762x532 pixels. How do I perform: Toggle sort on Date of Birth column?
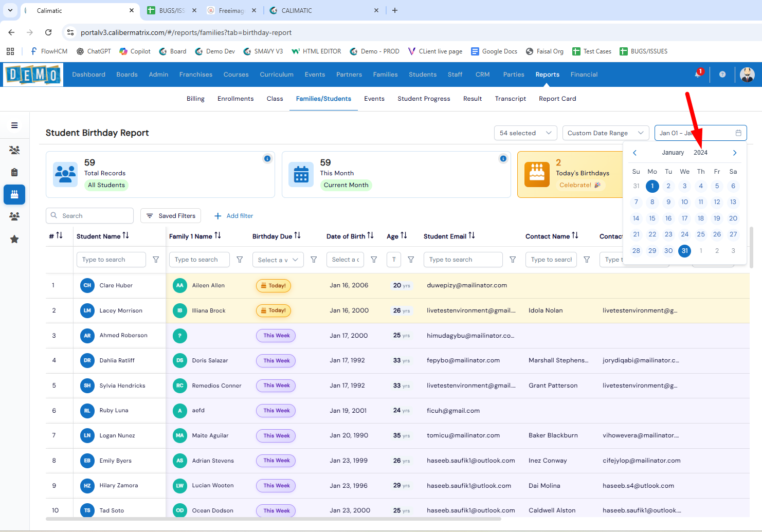coord(371,235)
